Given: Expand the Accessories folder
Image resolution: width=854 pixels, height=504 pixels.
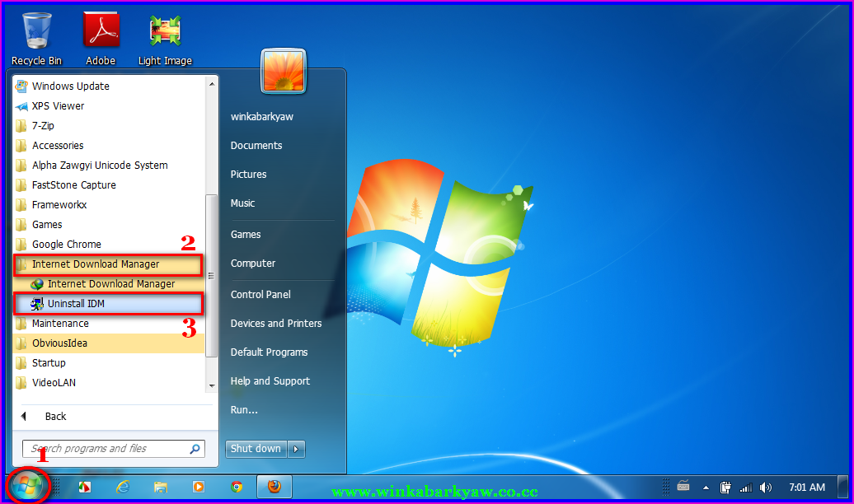Looking at the screenshot, I should [x=109, y=145].
